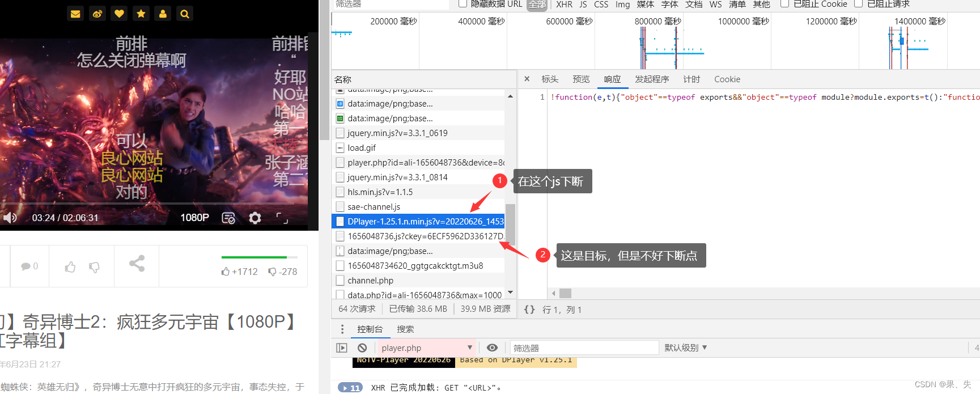The image size is (980, 394).
Task: Open the 预览 preview tab
Action: tap(581, 79)
